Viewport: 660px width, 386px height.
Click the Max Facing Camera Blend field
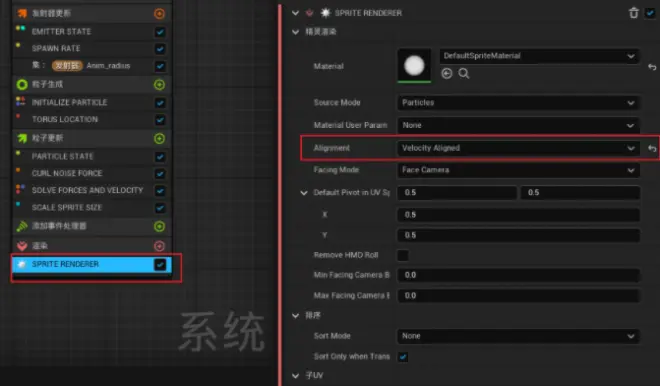tap(519, 296)
